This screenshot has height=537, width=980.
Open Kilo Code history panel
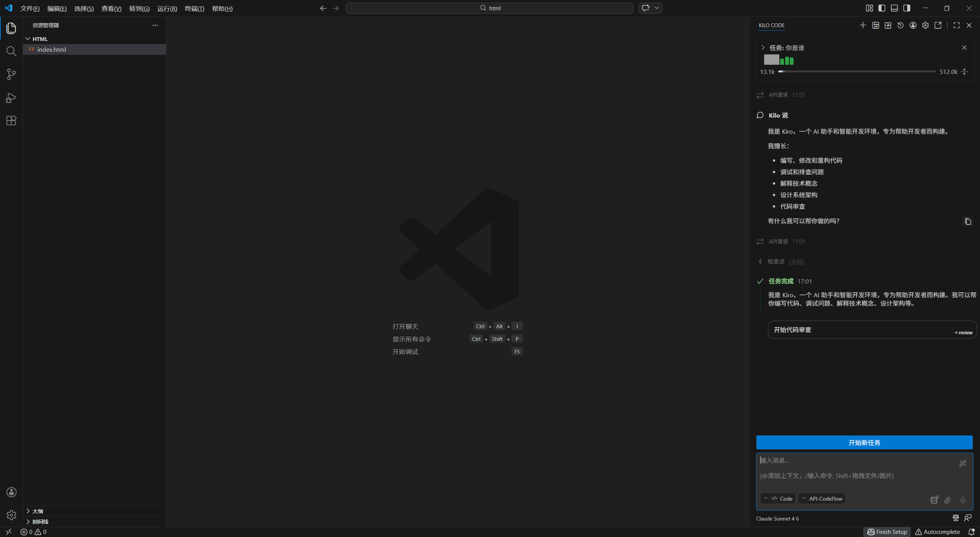(900, 25)
